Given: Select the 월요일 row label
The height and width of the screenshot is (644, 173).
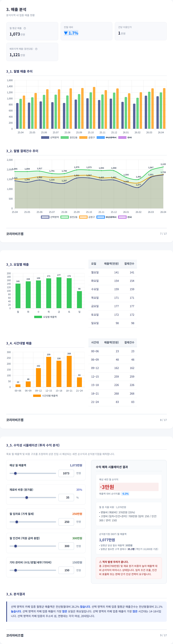Looking at the screenshot, I should (95, 272).
